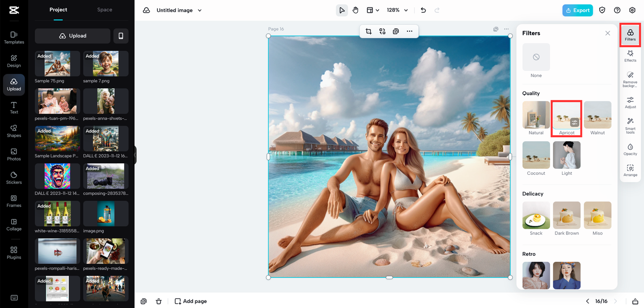Viewport: 644px width, 308px height.
Task: Collapse the left panel handle
Action: point(135,154)
